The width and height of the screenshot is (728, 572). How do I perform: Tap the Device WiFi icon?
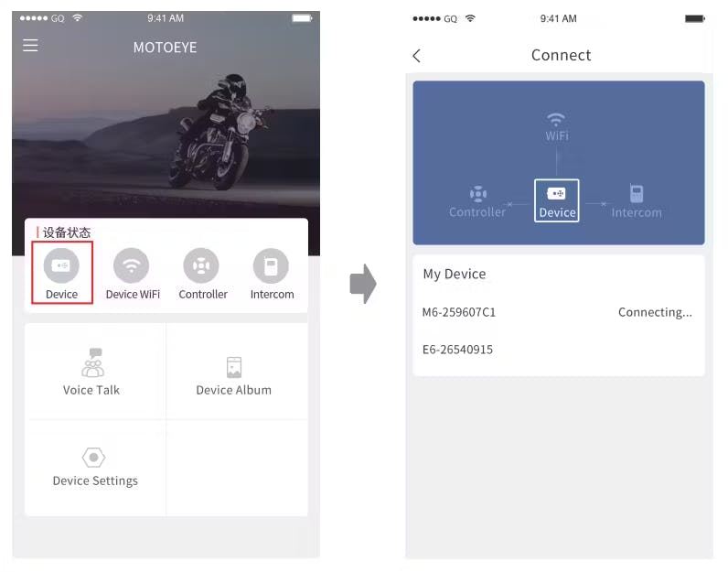(133, 266)
